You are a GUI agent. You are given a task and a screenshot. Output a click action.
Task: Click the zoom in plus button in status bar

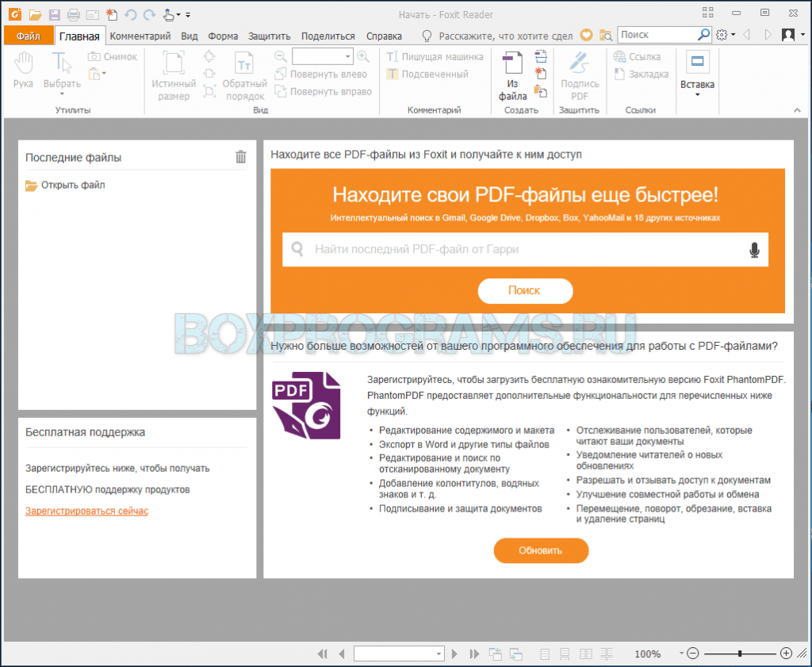[x=786, y=654]
